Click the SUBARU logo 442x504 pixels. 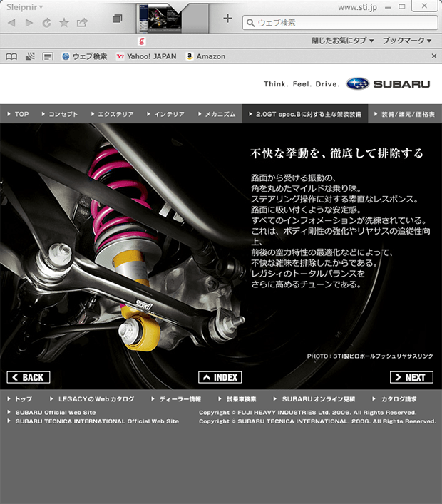click(388, 84)
